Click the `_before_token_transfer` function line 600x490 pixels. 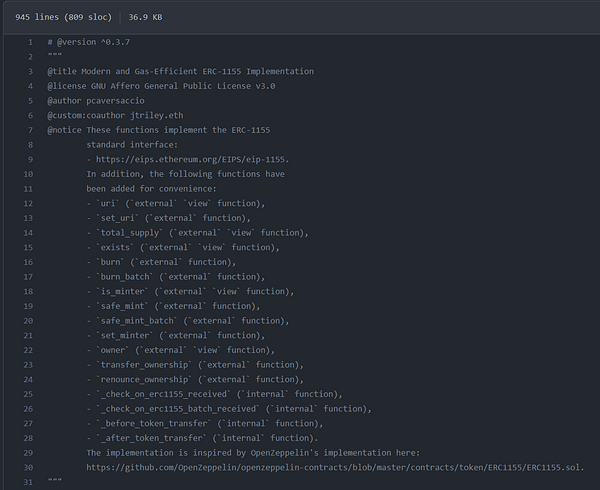pos(205,423)
